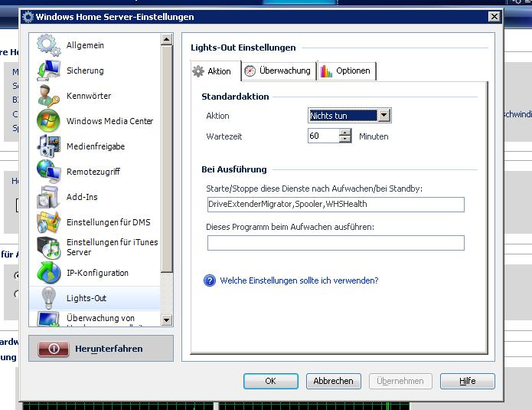Open the Remotezugriff globe icon
532x410 pixels.
(48, 172)
